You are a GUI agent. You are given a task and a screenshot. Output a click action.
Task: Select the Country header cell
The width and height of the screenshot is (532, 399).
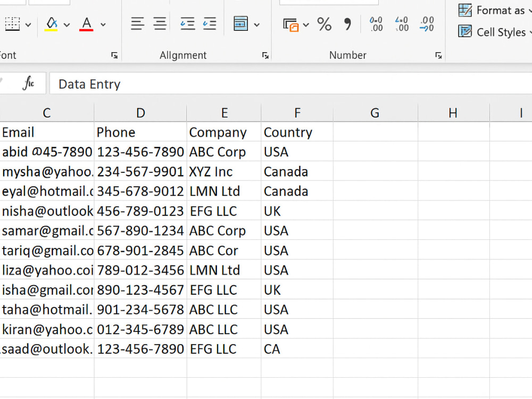(297, 132)
